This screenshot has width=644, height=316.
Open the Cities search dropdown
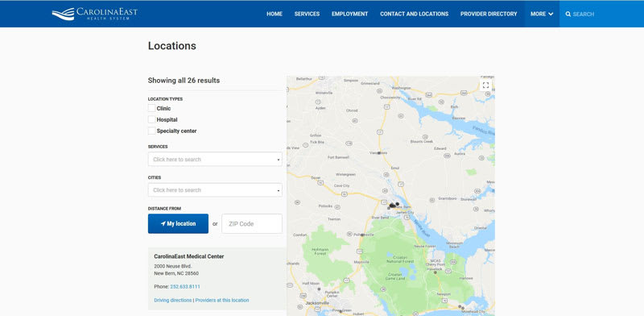[215, 190]
